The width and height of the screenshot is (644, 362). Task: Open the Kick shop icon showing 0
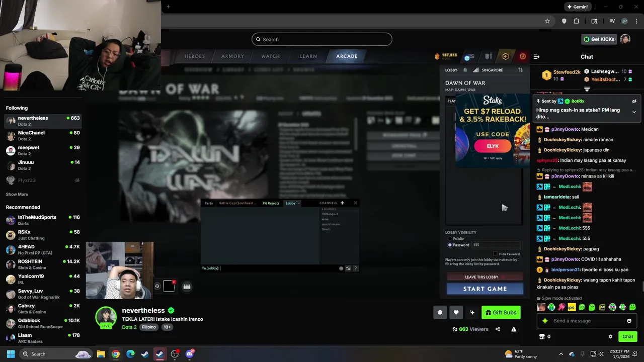(544, 336)
